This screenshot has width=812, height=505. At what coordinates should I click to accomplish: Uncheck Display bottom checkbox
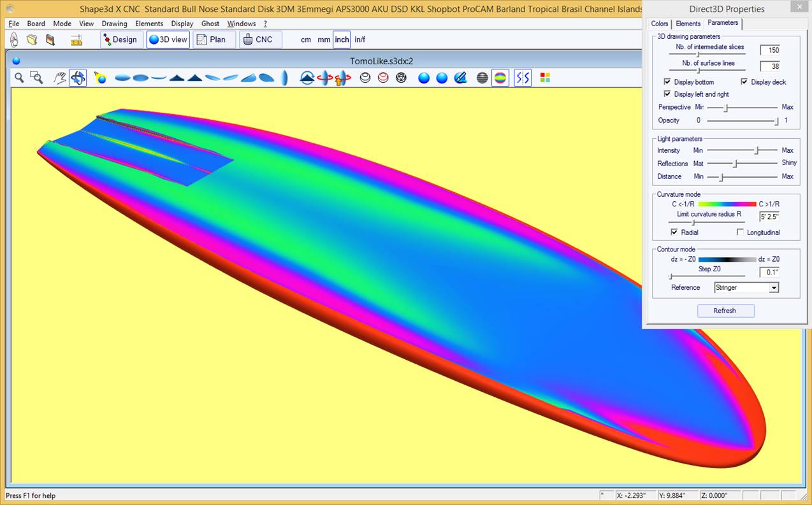[667, 82]
